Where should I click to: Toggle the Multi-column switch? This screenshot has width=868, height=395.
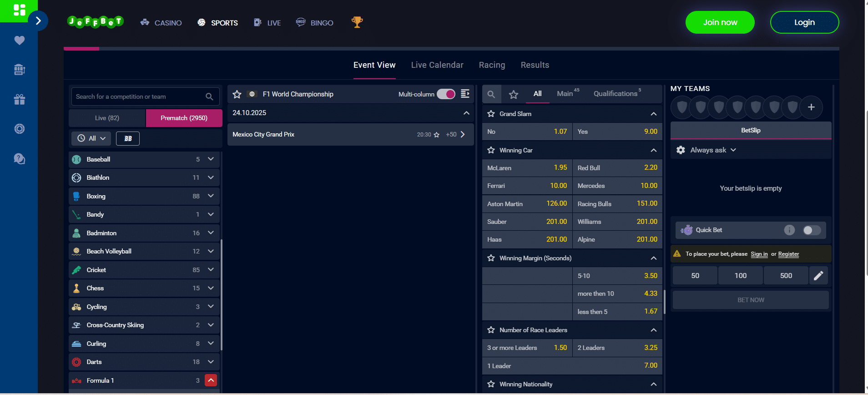coord(446,94)
